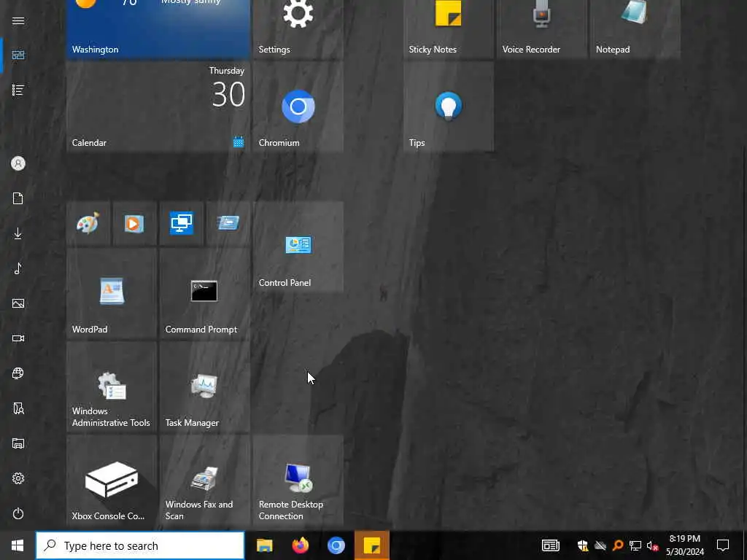Open the small Run dialog tile
747x560 pixels.
(228, 223)
